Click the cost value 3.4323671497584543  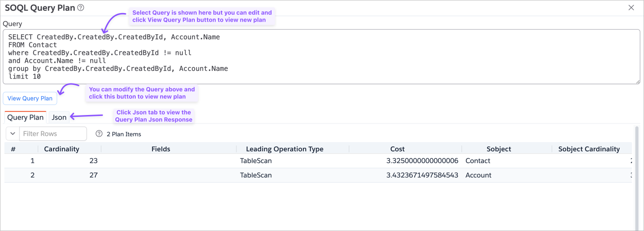[x=422, y=175]
